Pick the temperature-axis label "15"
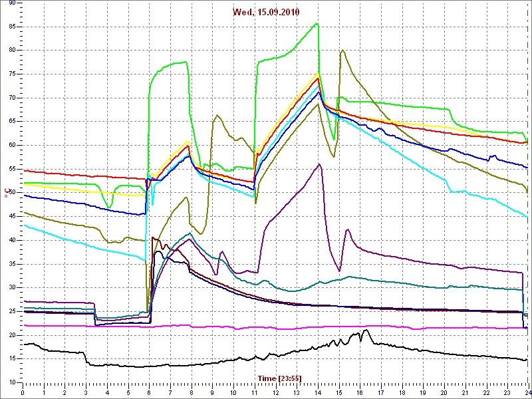Viewport: 532px width, 399px height. [x=12, y=359]
